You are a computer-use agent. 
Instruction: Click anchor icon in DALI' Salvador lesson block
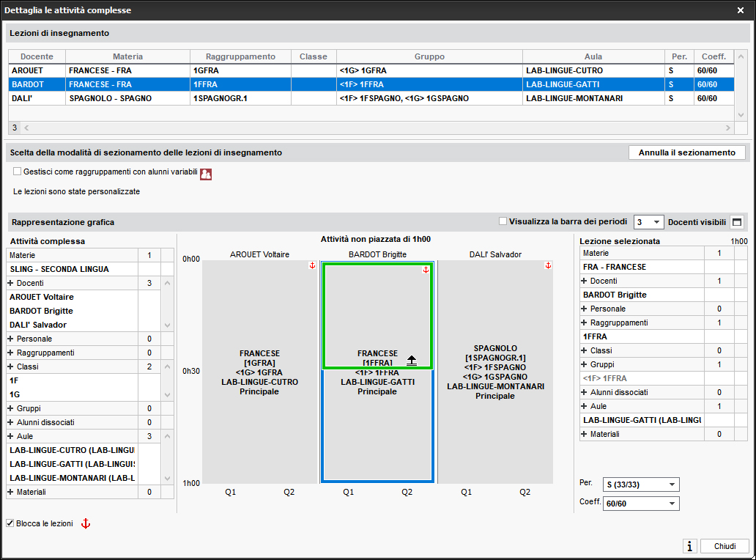coord(548,266)
